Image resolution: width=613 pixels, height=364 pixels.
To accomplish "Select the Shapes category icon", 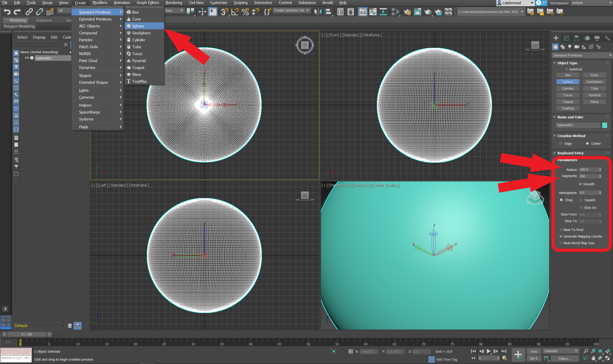I will tap(563, 47).
